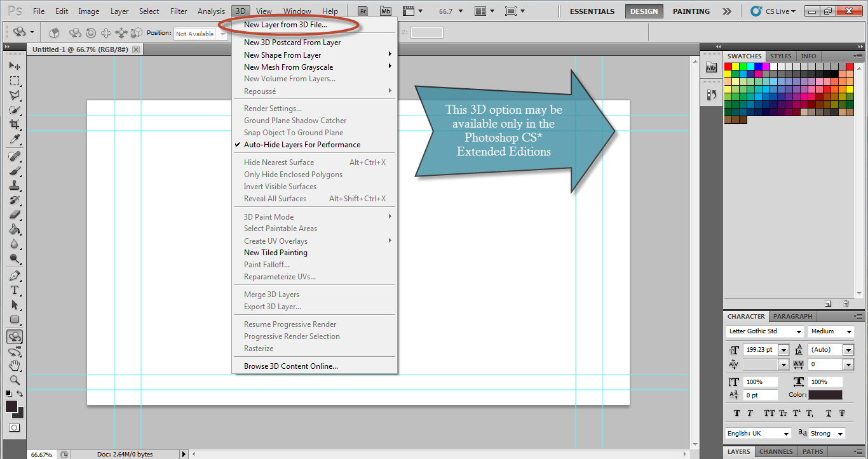Image resolution: width=868 pixels, height=459 pixels.
Task: Reset default foreground and background colors
Action: pyautogui.click(x=10, y=394)
